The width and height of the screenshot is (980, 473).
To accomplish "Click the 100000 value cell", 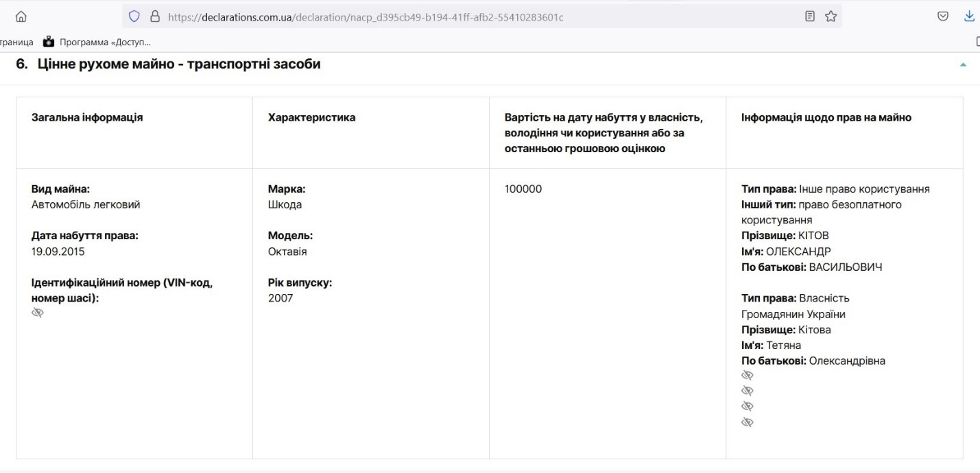I will [523, 189].
